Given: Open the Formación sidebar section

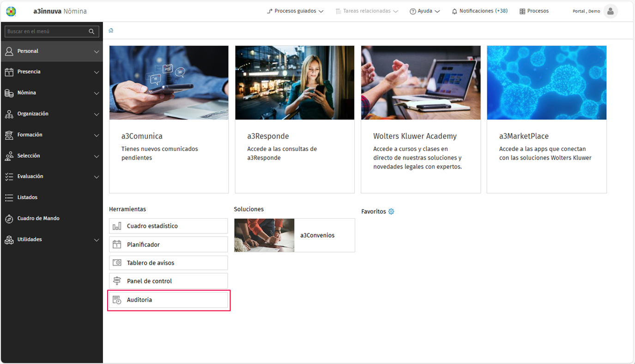Looking at the screenshot, I should (52, 135).
